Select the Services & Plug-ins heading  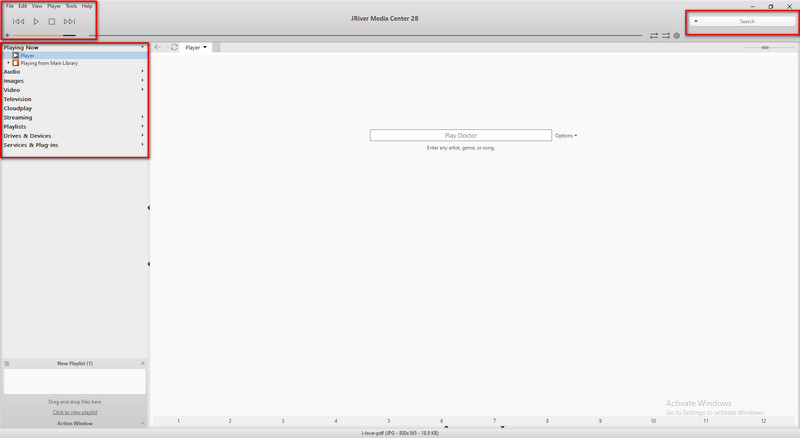[31, 145]
